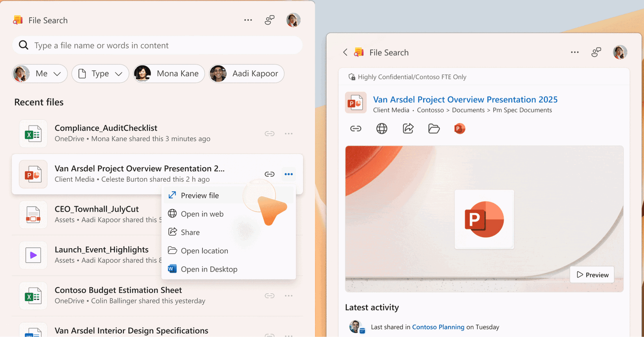This screenshot has width=644, height=337.
Task: Toggle the Aadi Kapoor filter chip
Action: click(246, 74)
